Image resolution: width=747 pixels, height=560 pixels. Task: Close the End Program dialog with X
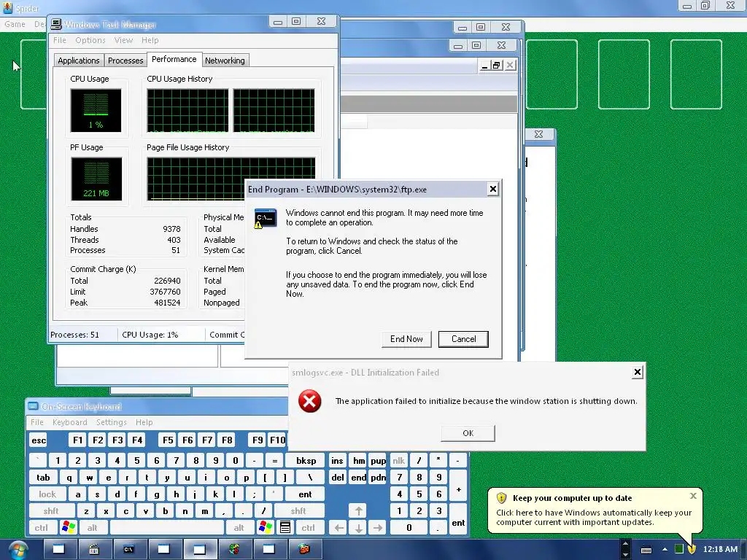point(493,189)
